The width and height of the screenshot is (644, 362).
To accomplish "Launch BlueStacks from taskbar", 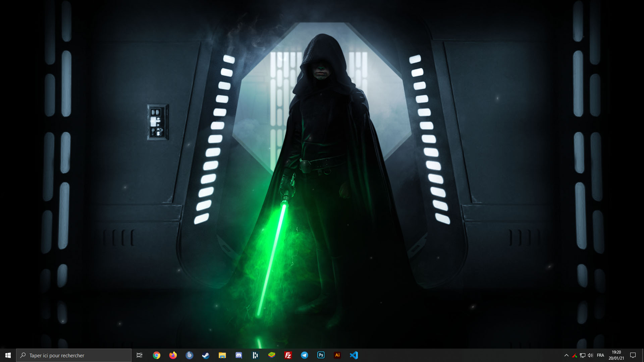I will click(x=272, y=355).
